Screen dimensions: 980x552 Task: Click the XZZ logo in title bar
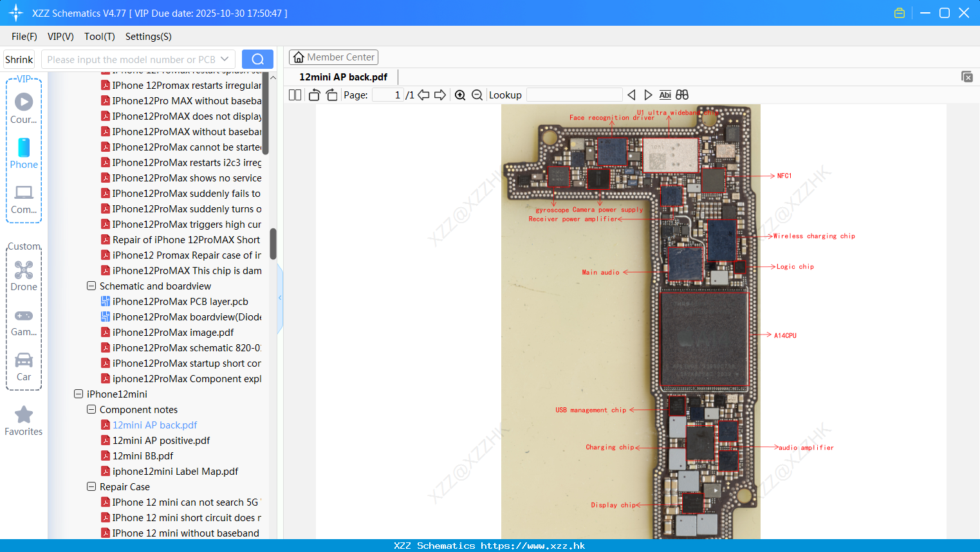(x=16, y=13)
